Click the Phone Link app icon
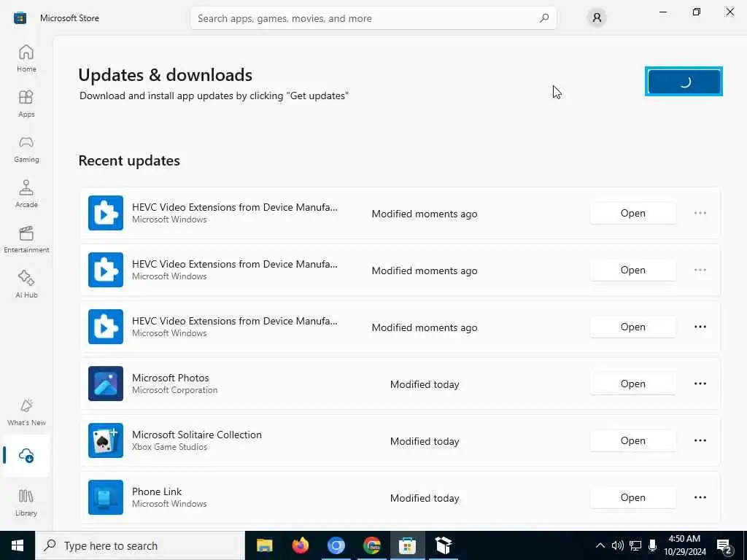 coord(106,497)
